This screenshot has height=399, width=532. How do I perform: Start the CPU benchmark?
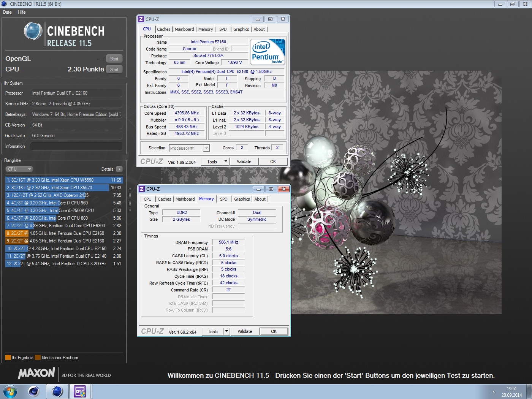point(114,70)
